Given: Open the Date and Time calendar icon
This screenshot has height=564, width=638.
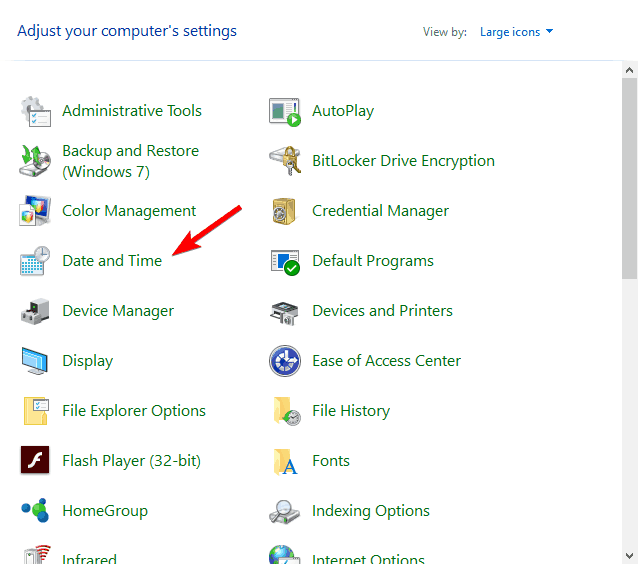Looking at the screenshot, I should tap(35, 261).
